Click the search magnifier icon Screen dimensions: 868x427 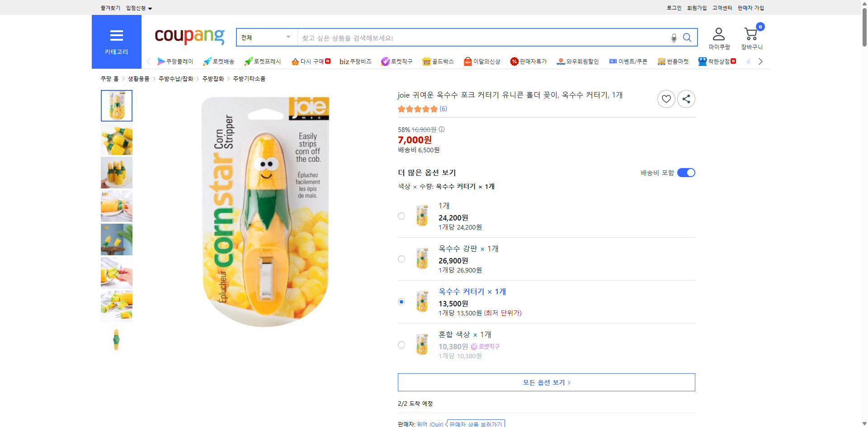[x=687, y=38]
